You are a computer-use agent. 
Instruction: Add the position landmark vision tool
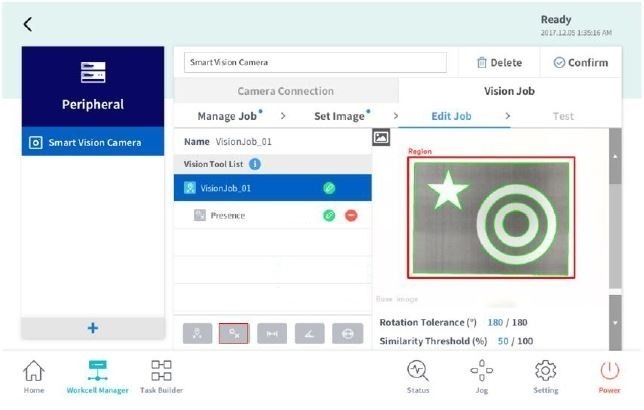pos(198,333)
